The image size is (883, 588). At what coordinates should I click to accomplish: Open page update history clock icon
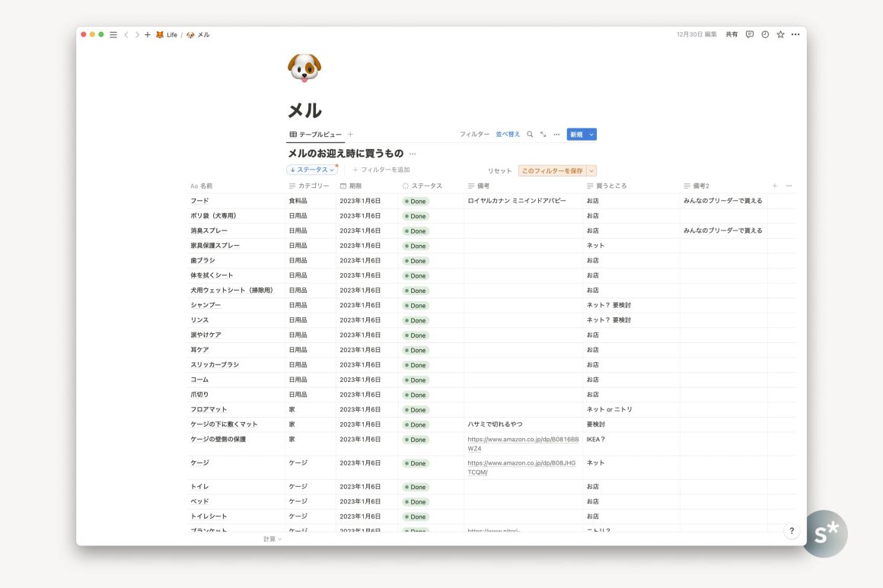[x=765, y=34]
